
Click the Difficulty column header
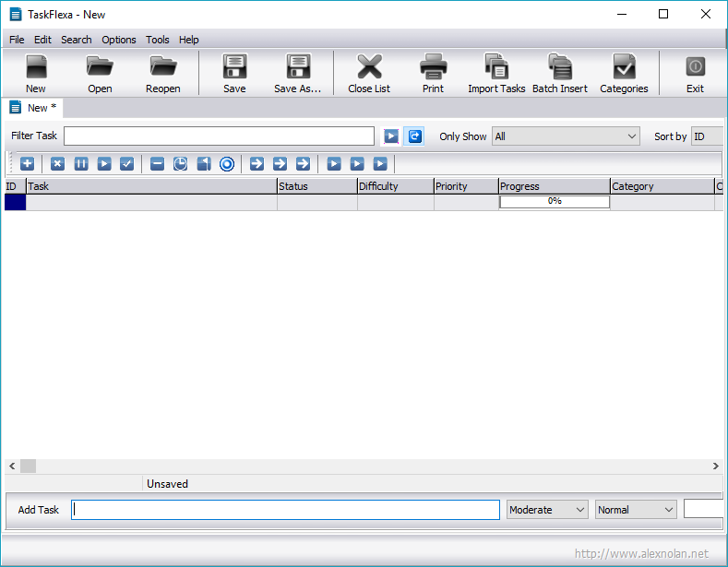click(x=396, y=186)
